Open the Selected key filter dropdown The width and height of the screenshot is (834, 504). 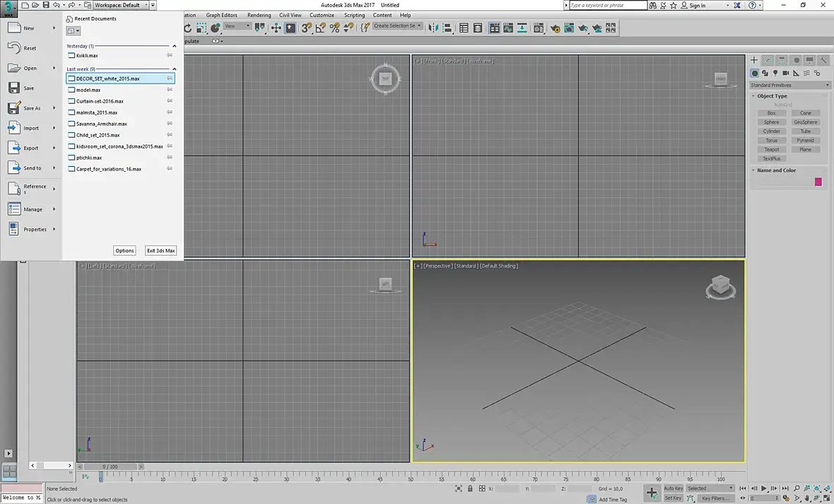point(710,488)
